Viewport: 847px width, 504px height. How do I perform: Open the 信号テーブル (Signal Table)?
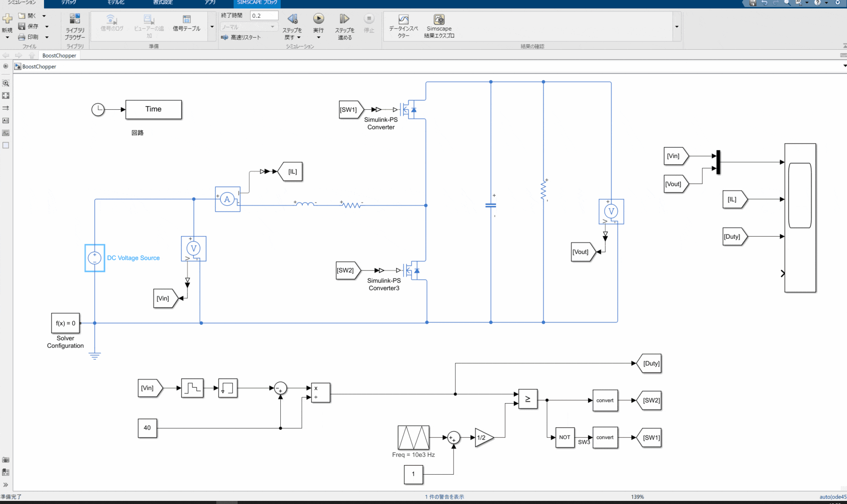187,23
